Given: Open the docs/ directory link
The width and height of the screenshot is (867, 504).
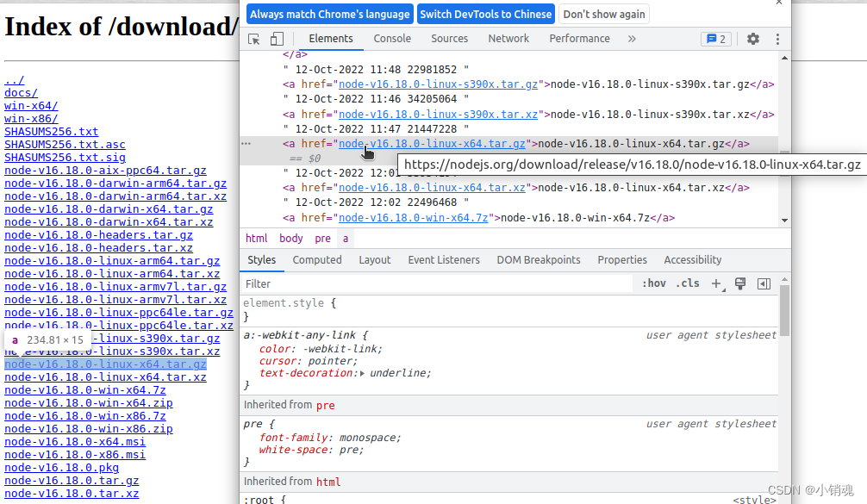Looking at the screenshot, I should [x=21, y=93].
